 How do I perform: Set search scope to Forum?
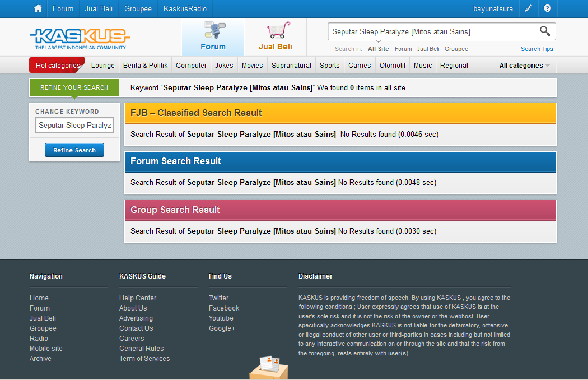403,49
